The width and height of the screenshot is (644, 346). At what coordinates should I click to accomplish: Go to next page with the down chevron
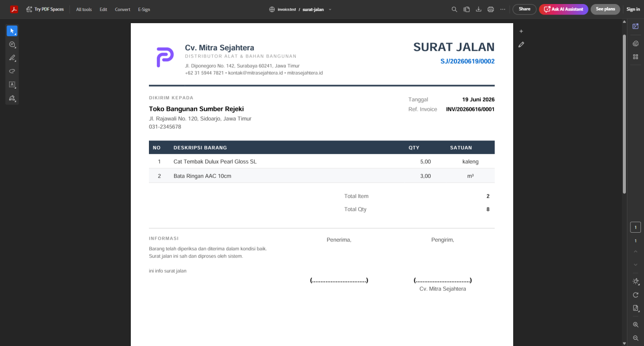pyautogui.click(x=635, y=264)
